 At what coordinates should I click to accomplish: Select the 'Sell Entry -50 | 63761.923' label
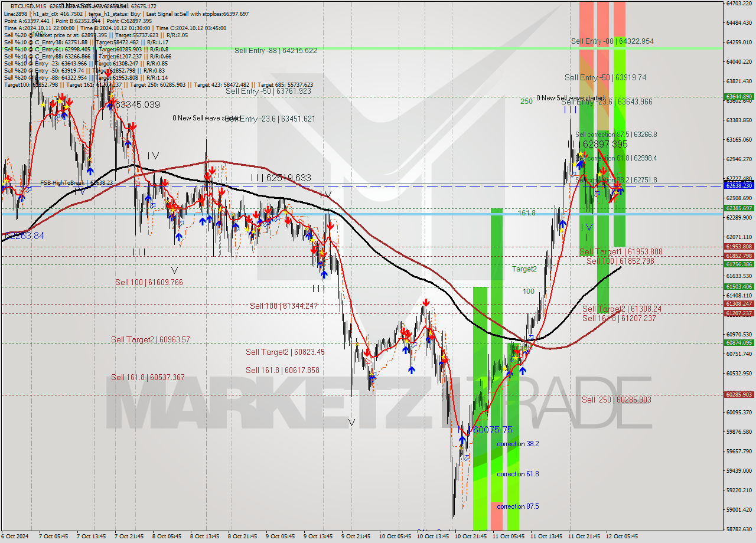click(x=268, y=91)
